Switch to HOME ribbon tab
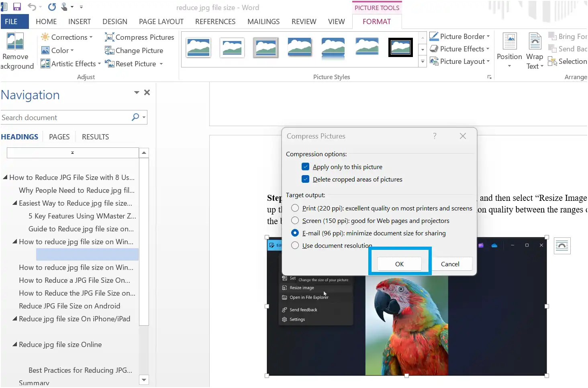Image resolution: width=588 pixels, height=388 pixels. pos(46,21)
